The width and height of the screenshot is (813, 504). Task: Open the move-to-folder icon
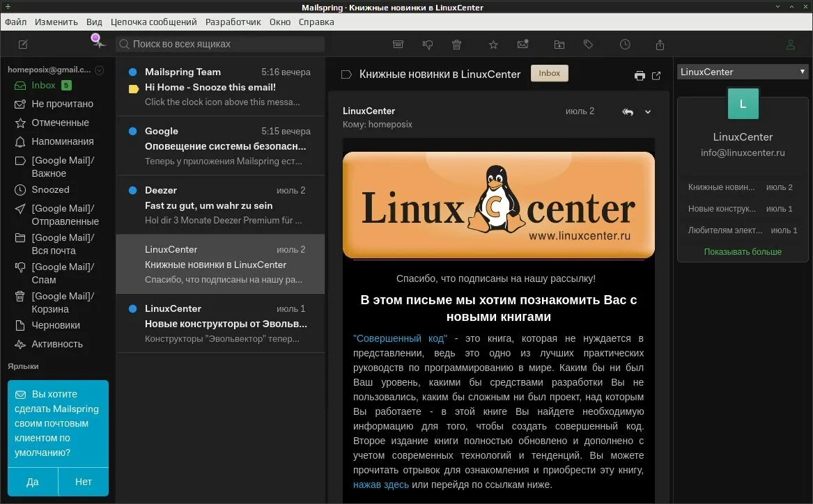pos(559,45)
